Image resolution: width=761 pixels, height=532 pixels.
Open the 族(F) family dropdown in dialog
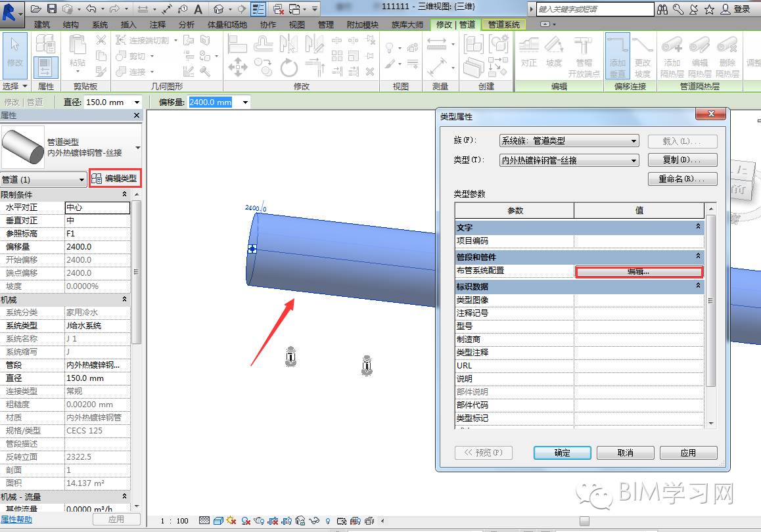point(634,141)
